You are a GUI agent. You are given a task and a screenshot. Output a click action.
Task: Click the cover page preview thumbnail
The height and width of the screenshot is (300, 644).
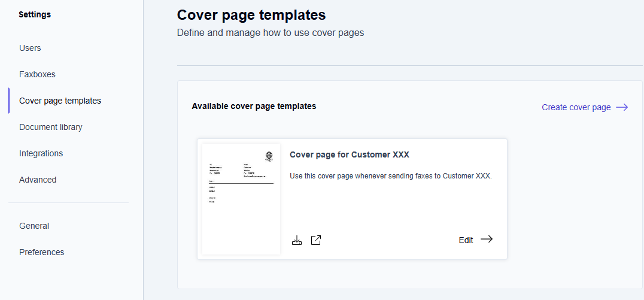241,199
